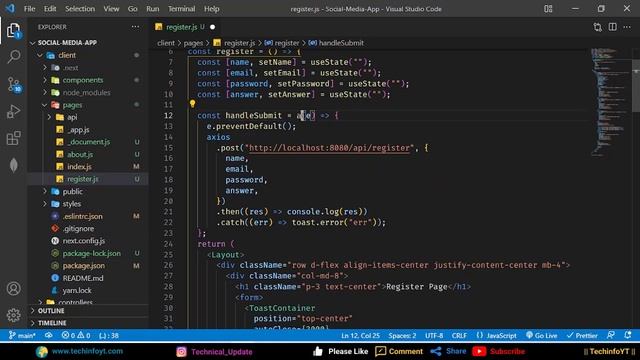Expand the styles folder
This screenshot has height=360, width=640.
[x=45, y=204]
